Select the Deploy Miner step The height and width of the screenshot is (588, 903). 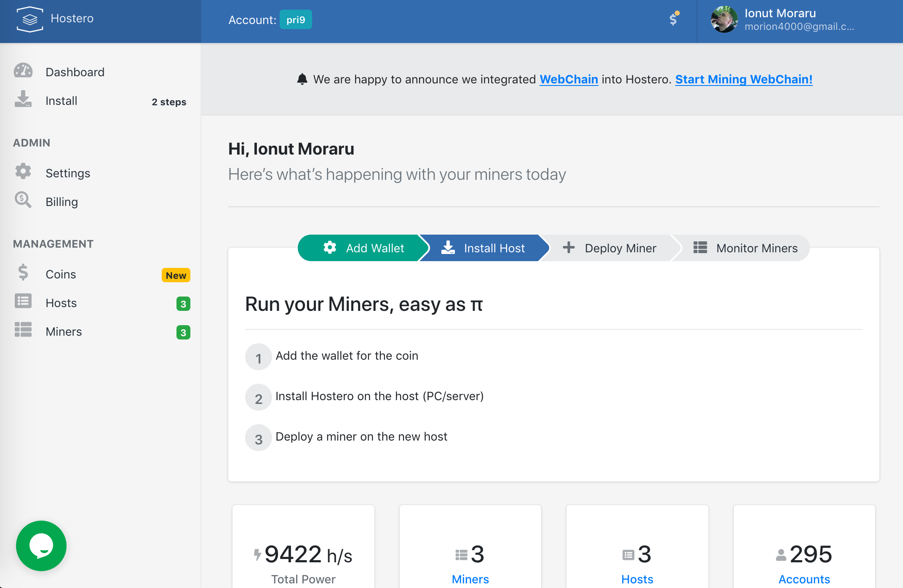(610, 248)
